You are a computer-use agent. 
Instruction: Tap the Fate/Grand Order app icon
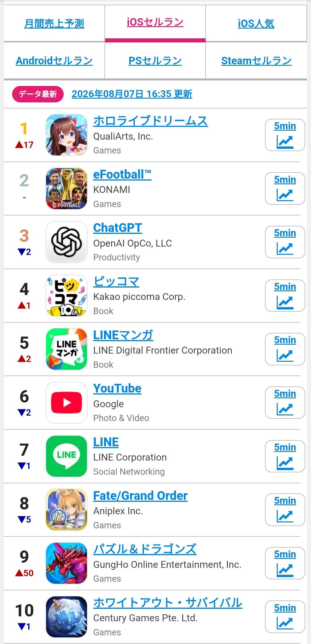[x=67, y=510]
